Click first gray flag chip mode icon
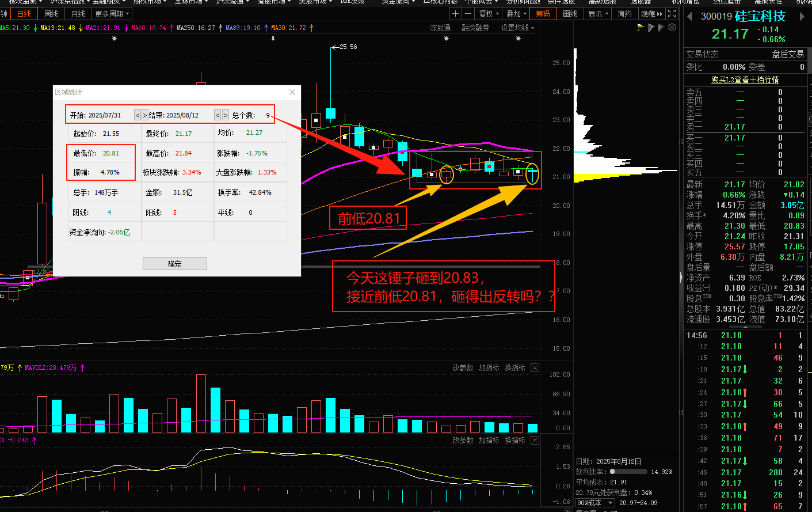 [651, 27]
